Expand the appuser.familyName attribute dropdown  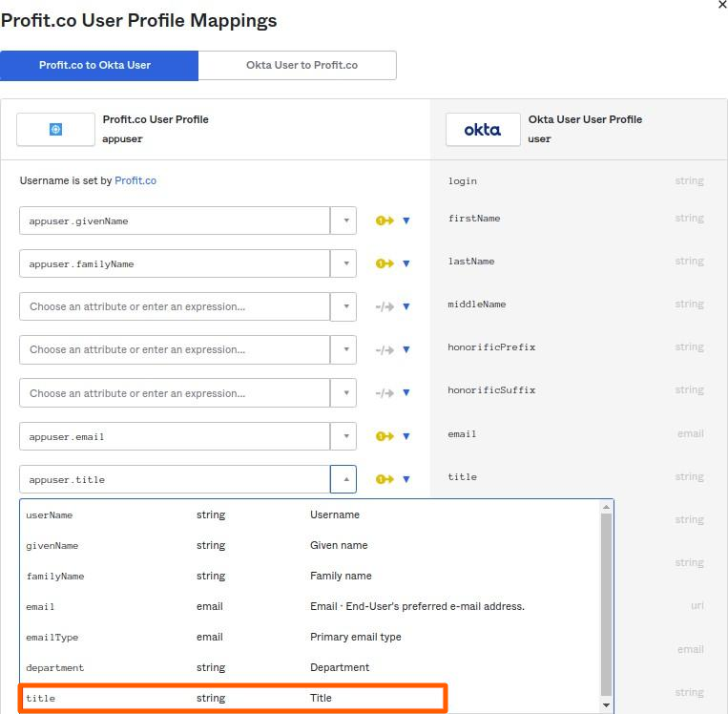[x=343, y=263]
